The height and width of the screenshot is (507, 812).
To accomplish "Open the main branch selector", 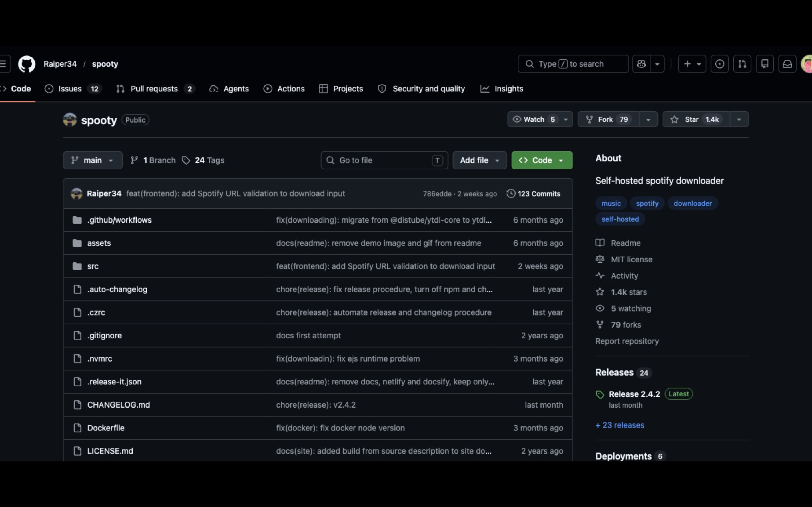I will [93, 160].
